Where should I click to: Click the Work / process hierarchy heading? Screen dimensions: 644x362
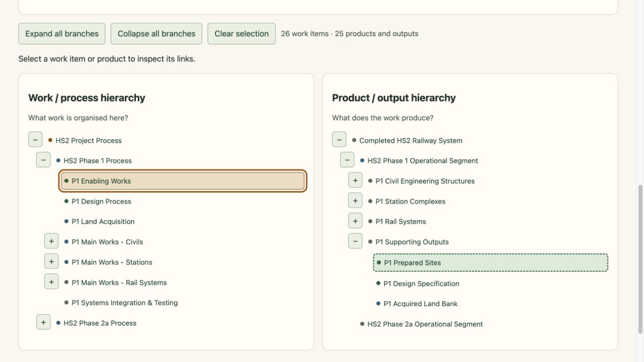(87, 98)
